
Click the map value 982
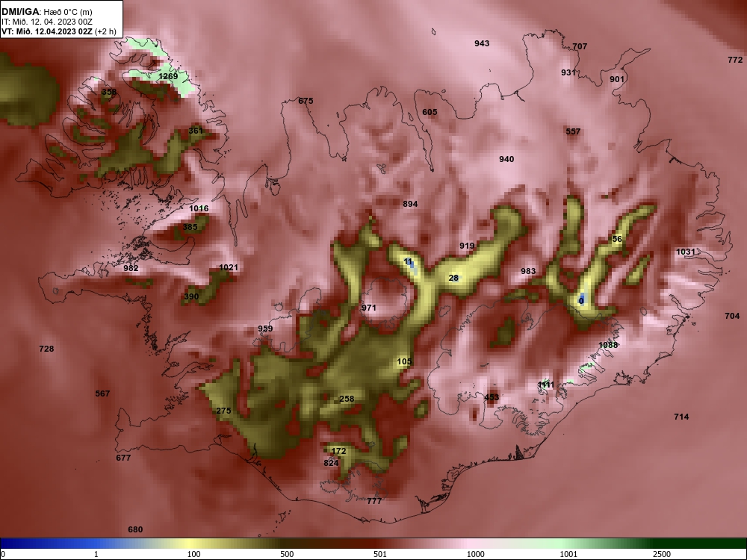tap(131, 268)
